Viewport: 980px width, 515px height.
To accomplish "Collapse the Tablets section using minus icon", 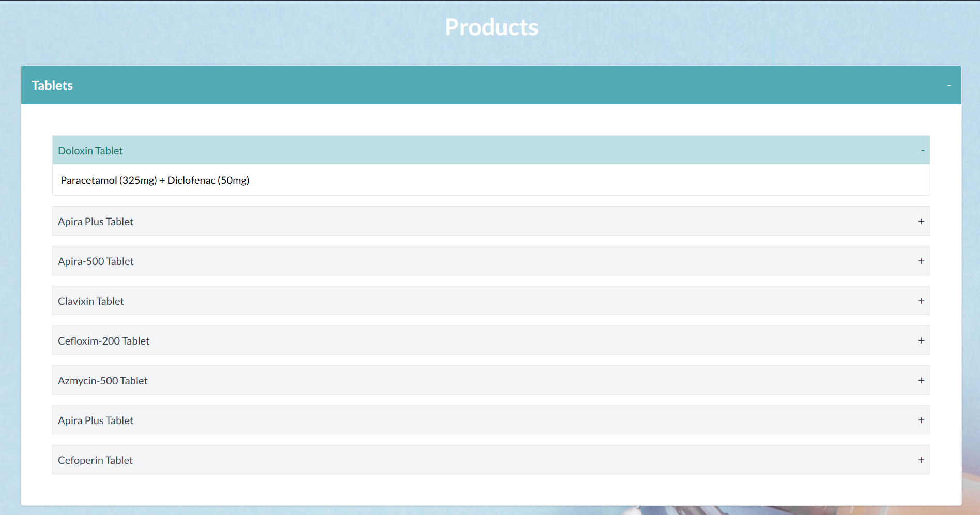I will 948,86.
